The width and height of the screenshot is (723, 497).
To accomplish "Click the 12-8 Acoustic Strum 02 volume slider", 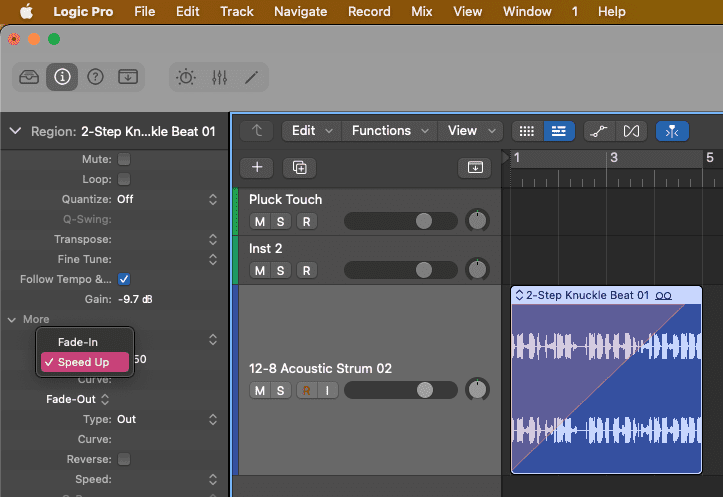I will point(401,390).
